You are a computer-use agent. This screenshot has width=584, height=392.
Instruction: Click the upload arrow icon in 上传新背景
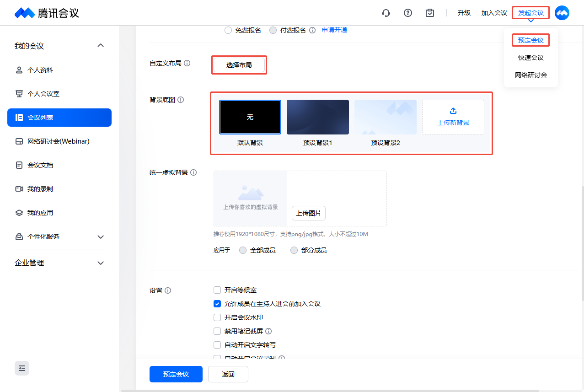pos(453,111)
